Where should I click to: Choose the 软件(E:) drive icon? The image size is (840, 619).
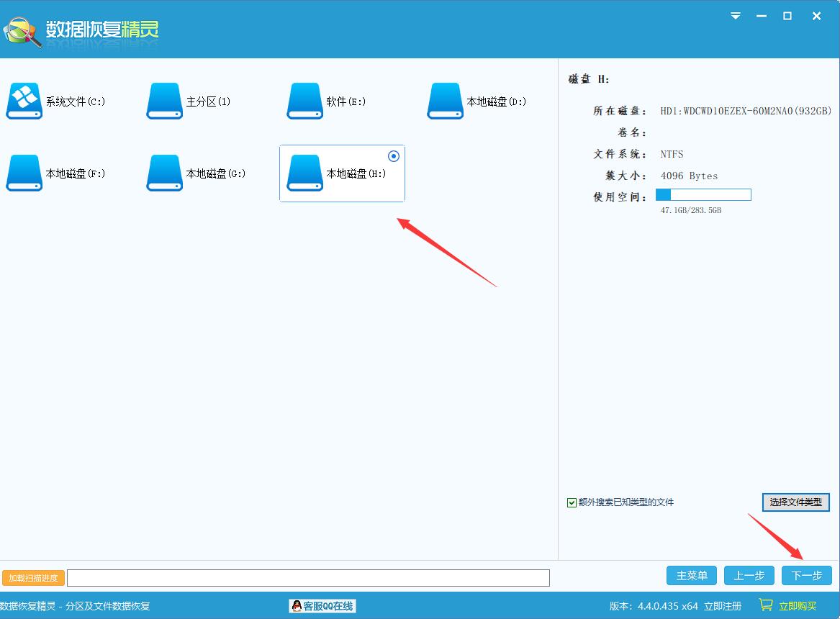304,101
